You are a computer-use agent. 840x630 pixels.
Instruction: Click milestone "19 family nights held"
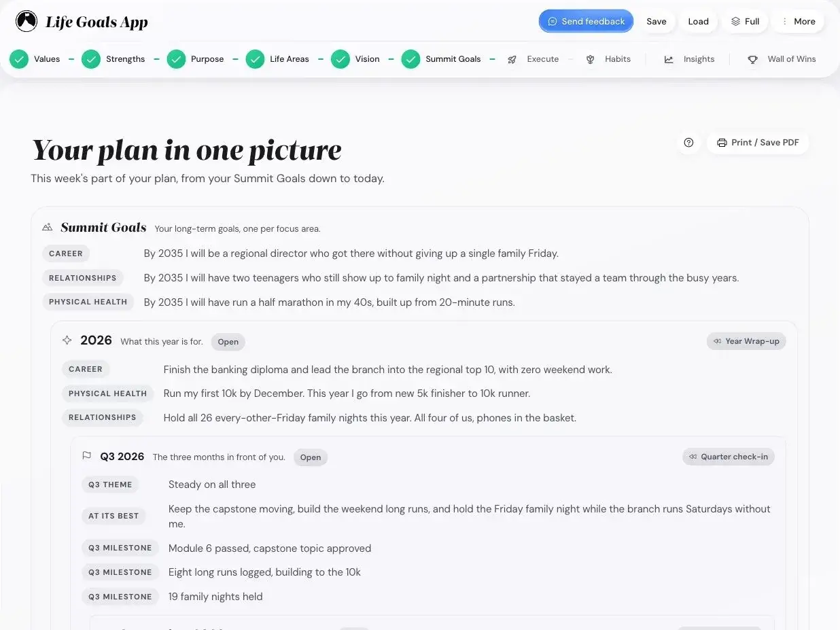click(215, 597)
